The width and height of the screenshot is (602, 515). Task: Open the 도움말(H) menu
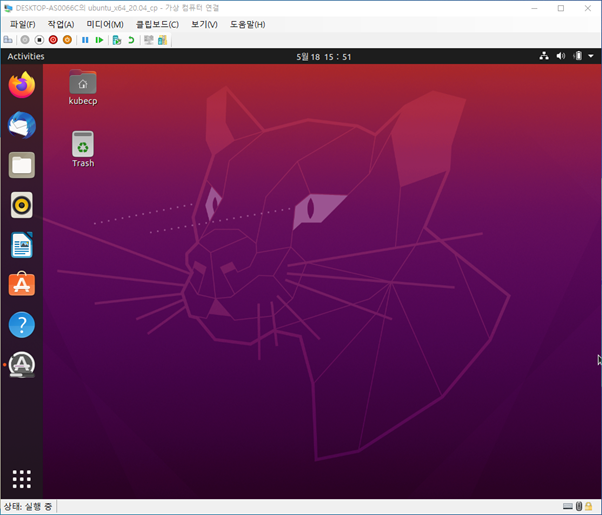point(248,25)
